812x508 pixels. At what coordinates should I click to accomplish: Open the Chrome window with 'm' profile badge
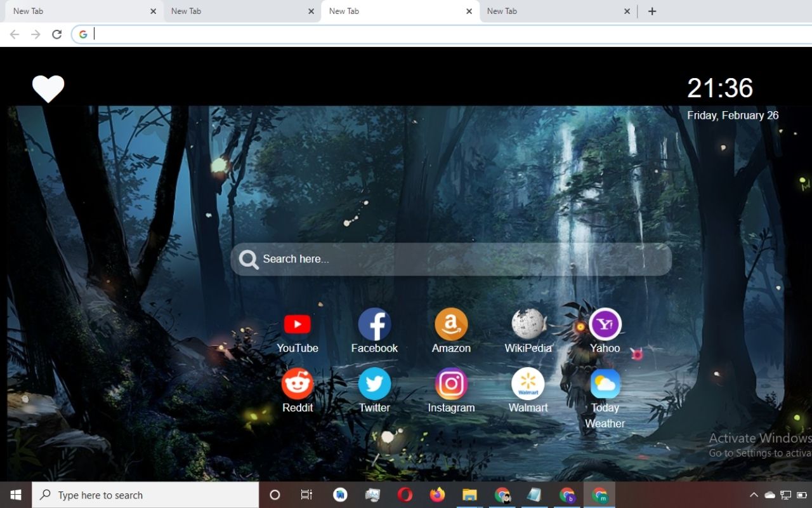[x=599, y=495]
